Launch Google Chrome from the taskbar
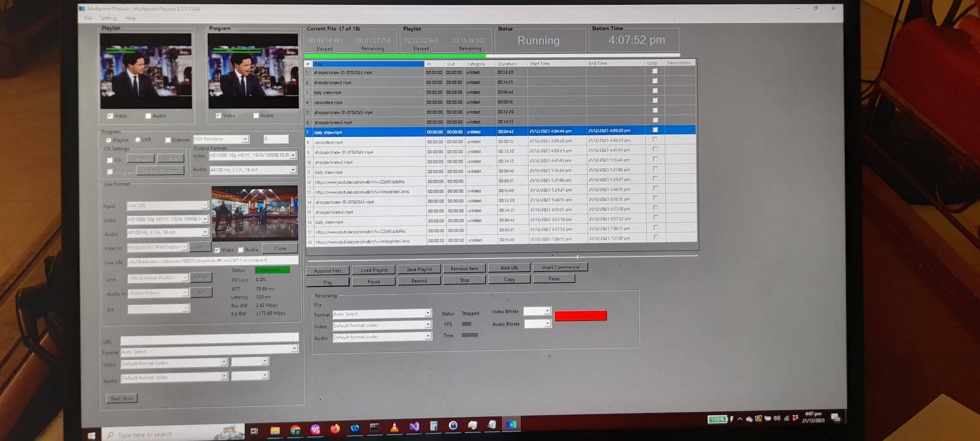This screenshot has height=441, width=980. 295,429
